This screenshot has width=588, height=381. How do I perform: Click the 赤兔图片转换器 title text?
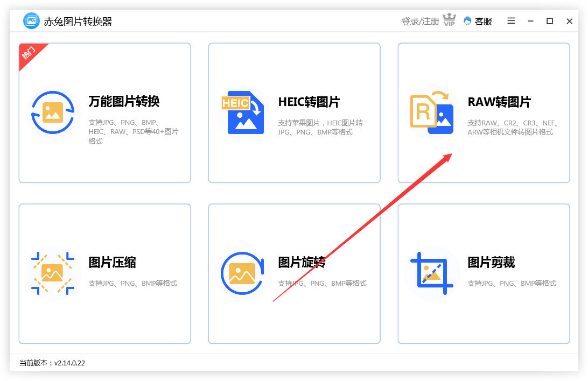(78, 22)
